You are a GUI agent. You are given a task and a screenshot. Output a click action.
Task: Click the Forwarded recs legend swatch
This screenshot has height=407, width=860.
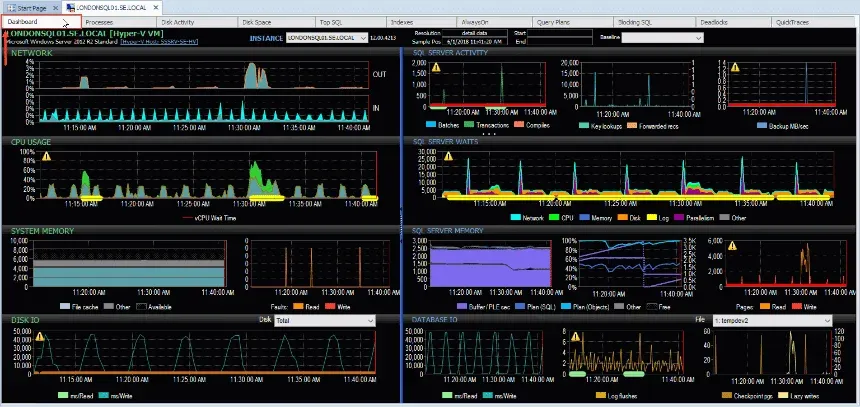(632, 126)
